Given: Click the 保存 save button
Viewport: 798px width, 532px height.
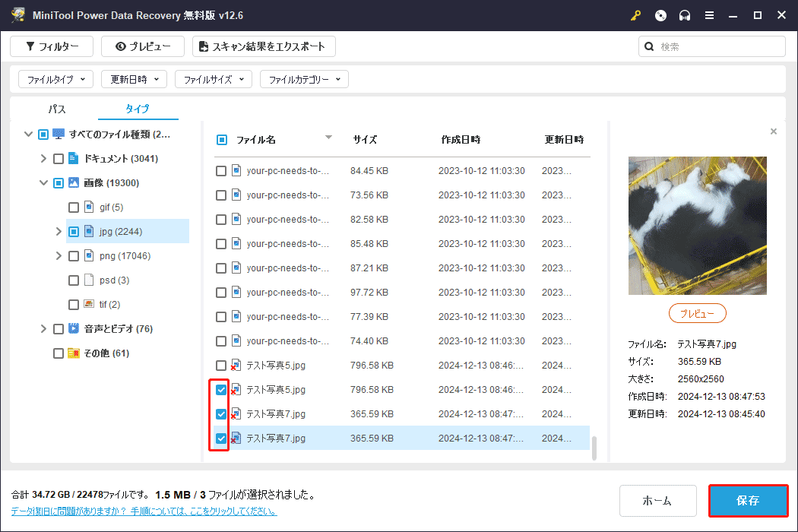Looking at the screenshot, I should [748, 501].
